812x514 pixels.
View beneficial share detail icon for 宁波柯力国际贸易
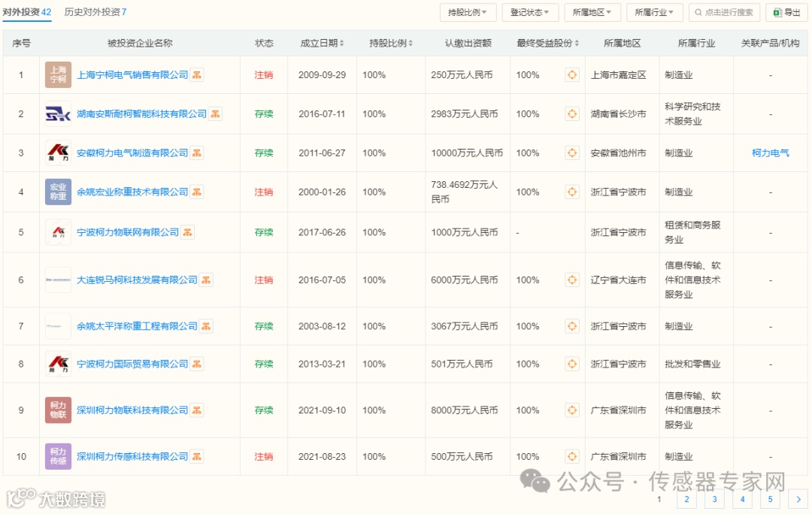pos(572,364)
